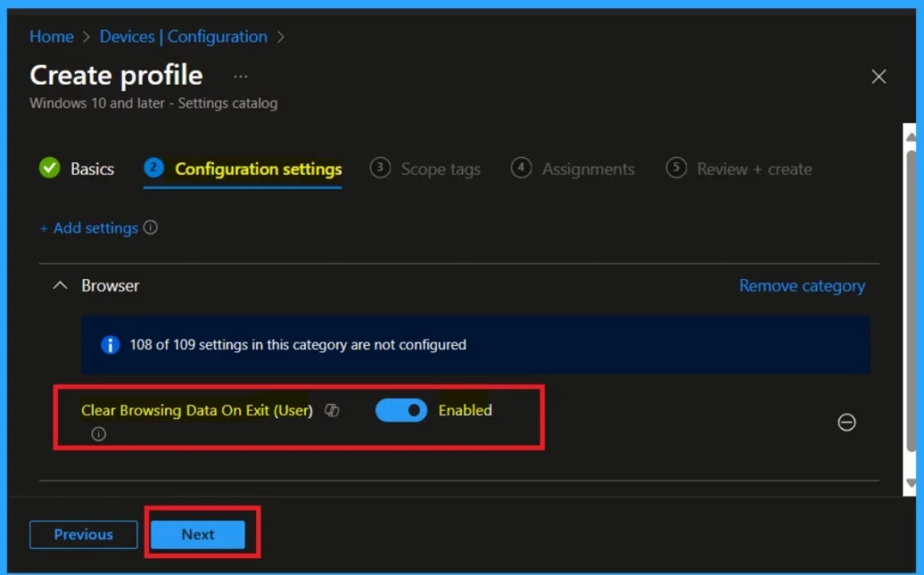The width and height of the screenshot is (924, 575).
Task: Click the Next button
Action: coord(198,534)
